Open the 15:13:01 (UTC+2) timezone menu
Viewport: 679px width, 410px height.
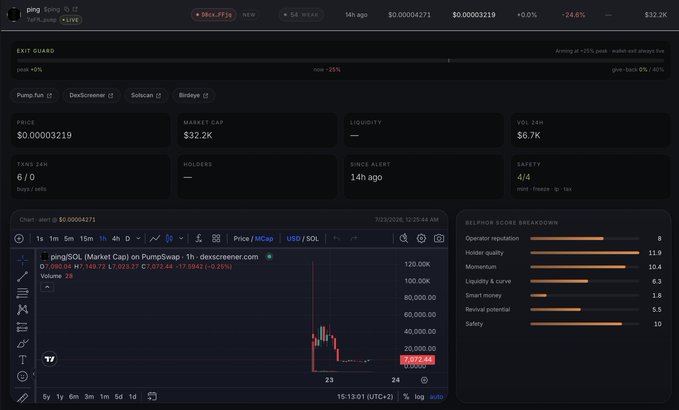click(x=365, y=397)
